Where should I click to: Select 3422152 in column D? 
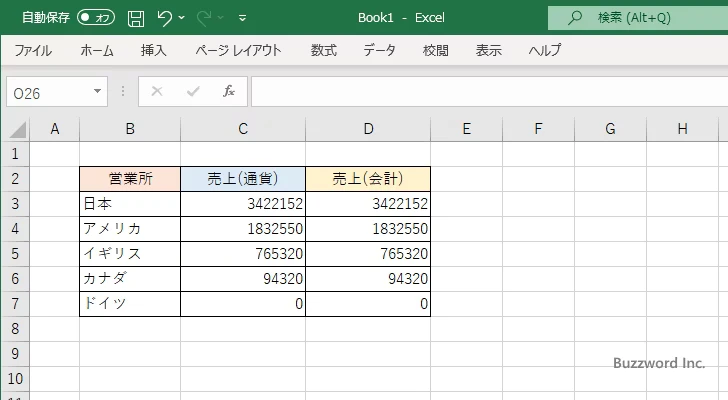pos(368,204)
